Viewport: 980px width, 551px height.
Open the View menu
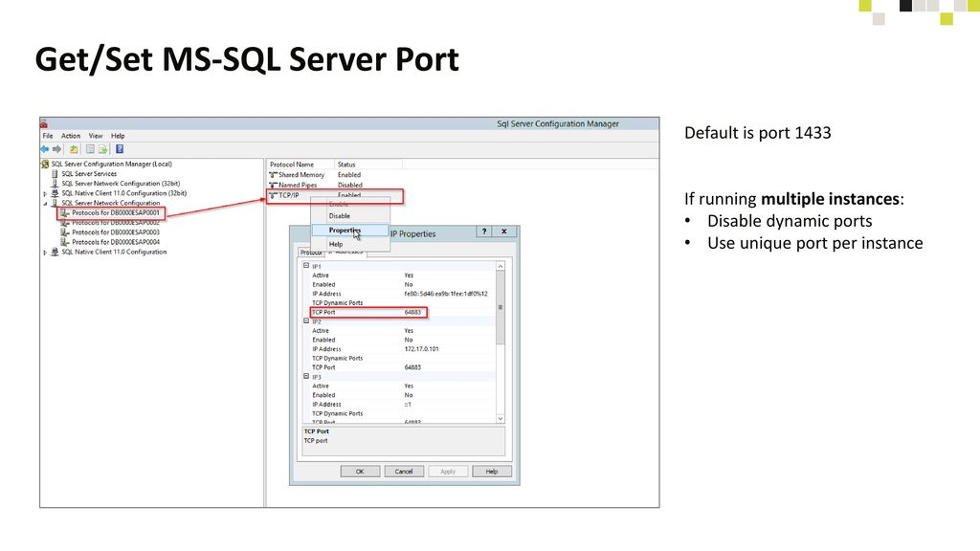click(x=96, y=136)
